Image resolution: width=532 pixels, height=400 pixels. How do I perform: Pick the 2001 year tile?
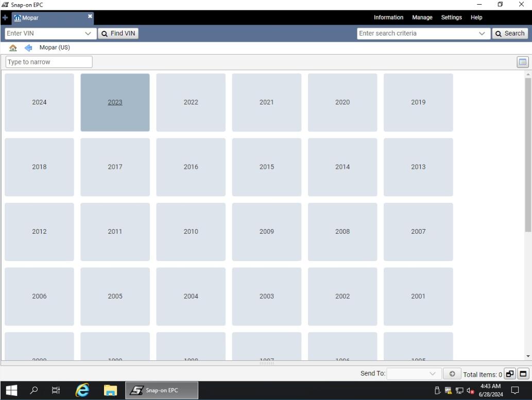tap(418, 297)
